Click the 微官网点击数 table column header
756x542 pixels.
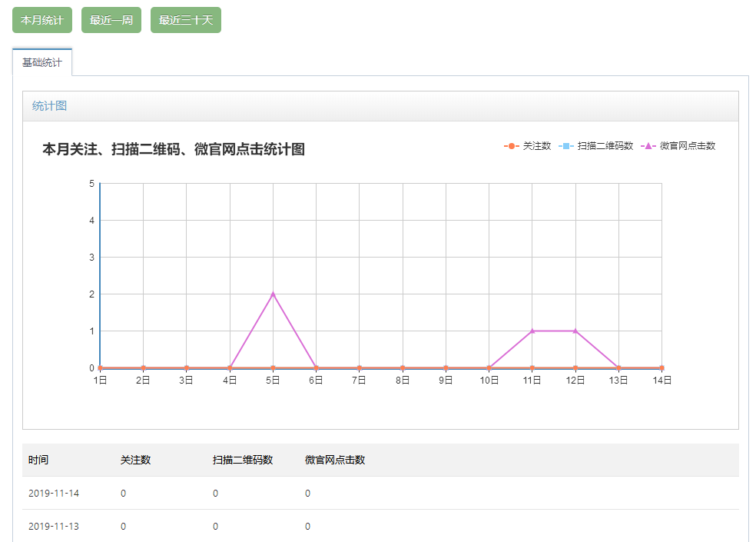point(335,460)
